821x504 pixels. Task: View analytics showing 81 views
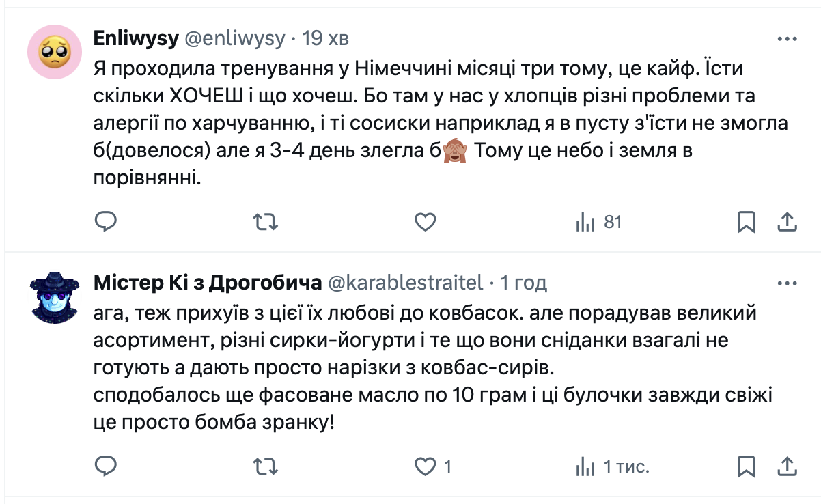(x=599, y=221)
